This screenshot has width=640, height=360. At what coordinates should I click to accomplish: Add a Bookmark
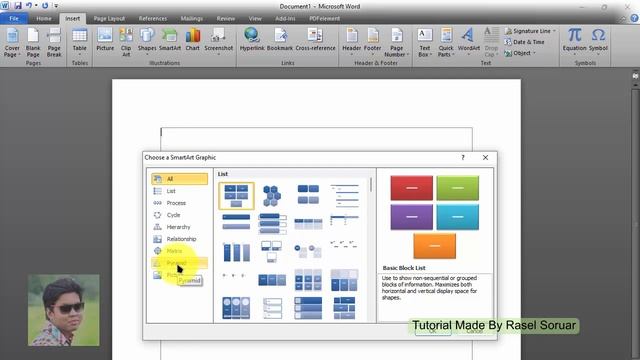tap(280, 40)
